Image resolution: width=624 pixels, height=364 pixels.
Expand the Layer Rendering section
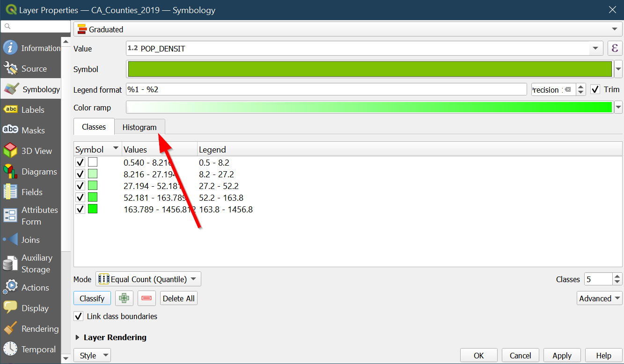coord(78,337)
